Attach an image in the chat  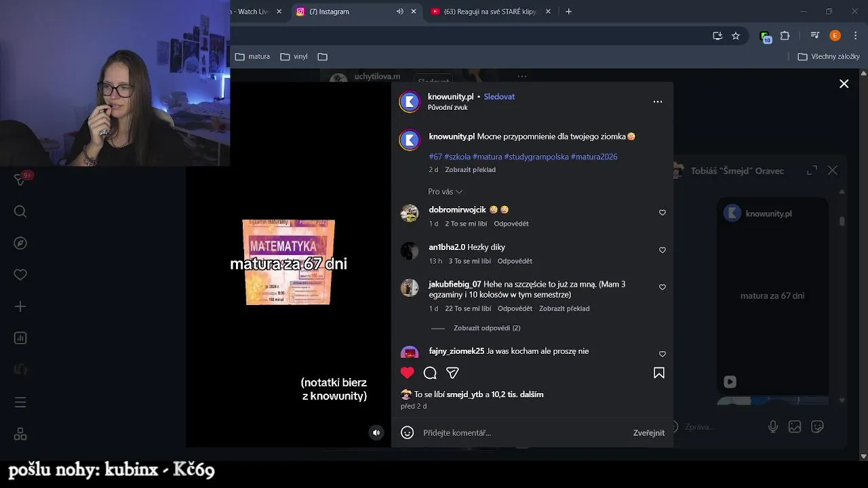point(795,427)
